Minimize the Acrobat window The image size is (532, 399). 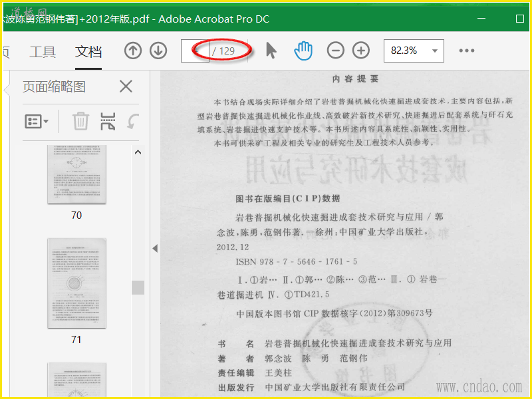(x=481, y=19)
